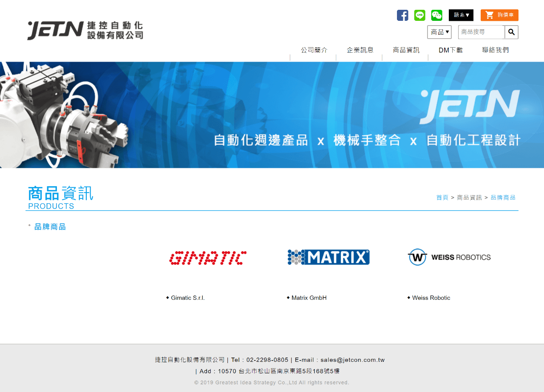
Task: Open the 商品 search category dropdown
Action: pos(439,32)
